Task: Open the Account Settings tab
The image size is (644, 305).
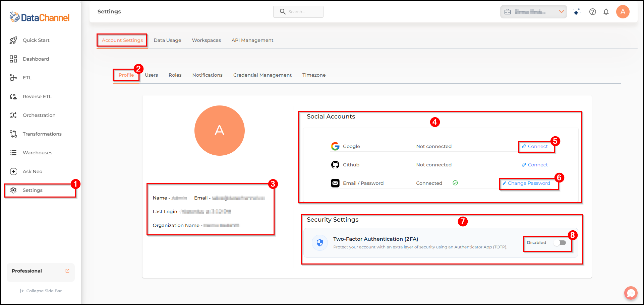Action: (122, 40)
